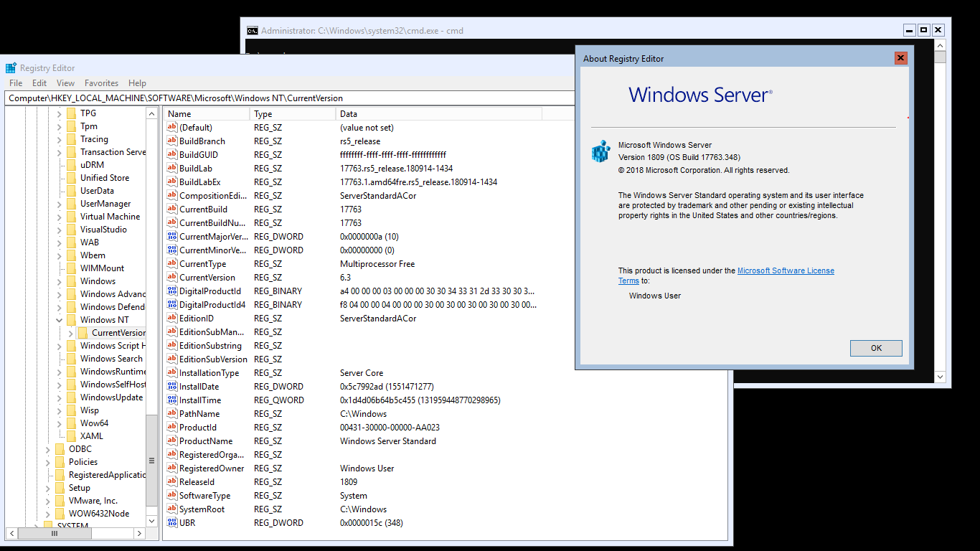This screenshot has width=980, height=551.
Task: Open the File menu
Action: click(16, 83)
